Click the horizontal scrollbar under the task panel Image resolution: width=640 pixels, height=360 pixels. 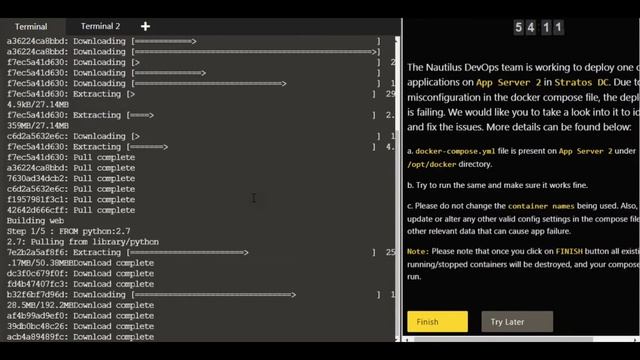504,339
